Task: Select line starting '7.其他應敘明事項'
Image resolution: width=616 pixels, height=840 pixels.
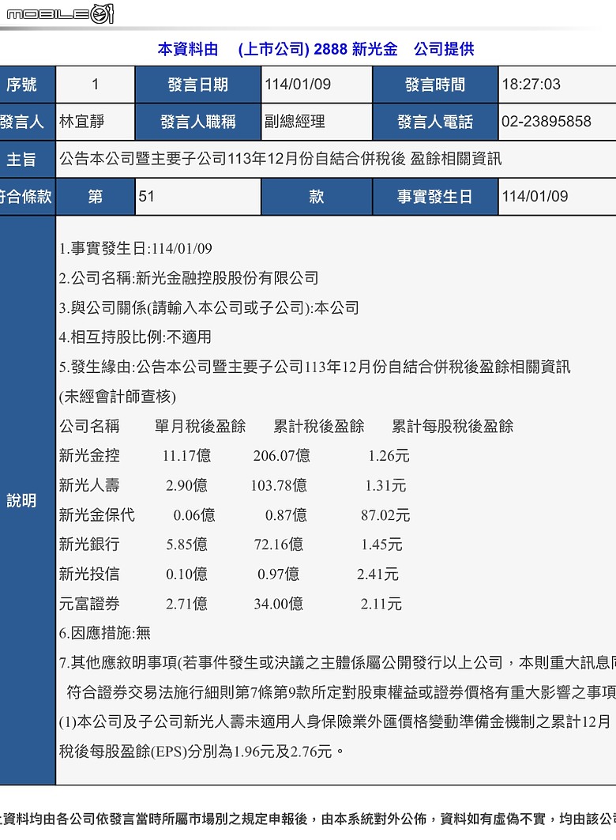Action: [337, 663]
